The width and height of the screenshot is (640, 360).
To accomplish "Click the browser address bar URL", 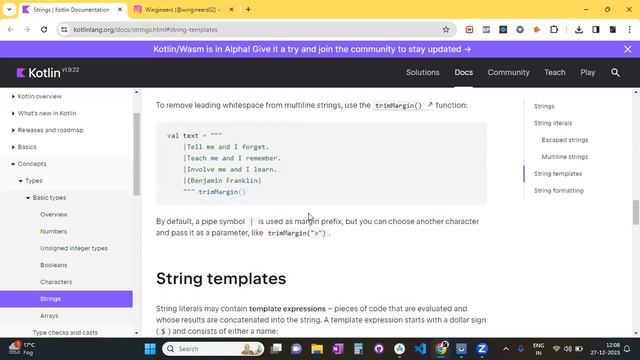I will click(x=145, y=30).
